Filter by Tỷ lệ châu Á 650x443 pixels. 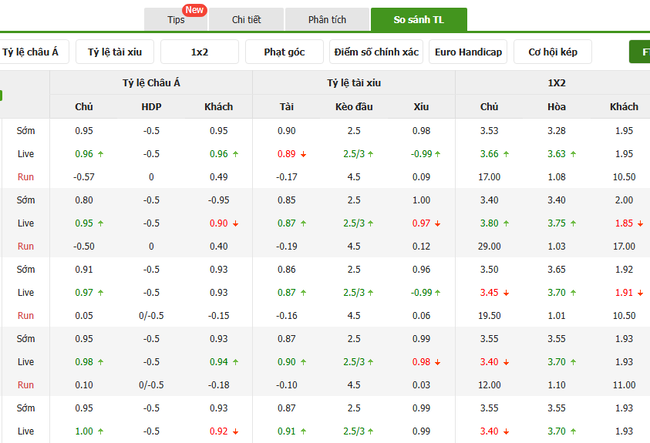point(35,52)
